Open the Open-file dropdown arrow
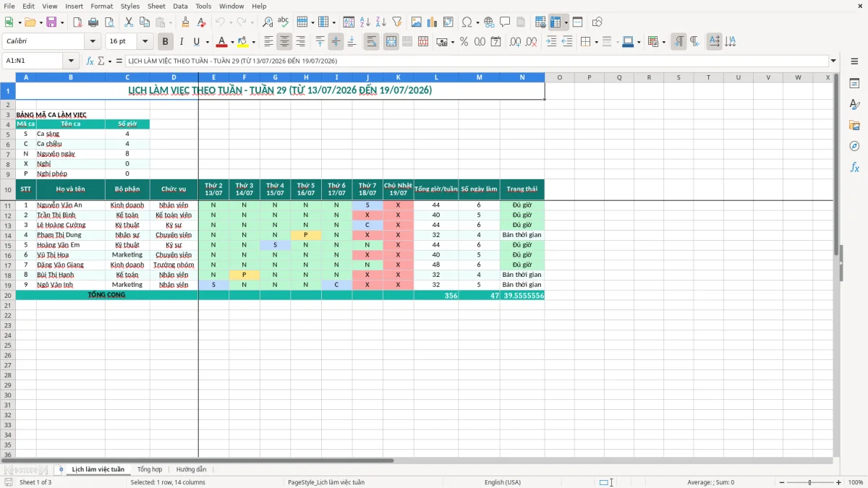 tap(40, 22)
